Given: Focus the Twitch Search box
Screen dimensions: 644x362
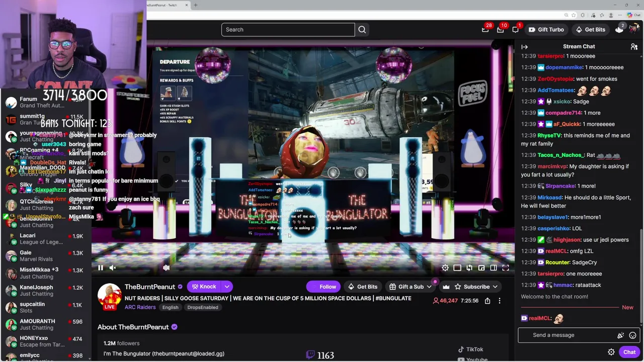Looking at the screenshot, I should 288,30.
